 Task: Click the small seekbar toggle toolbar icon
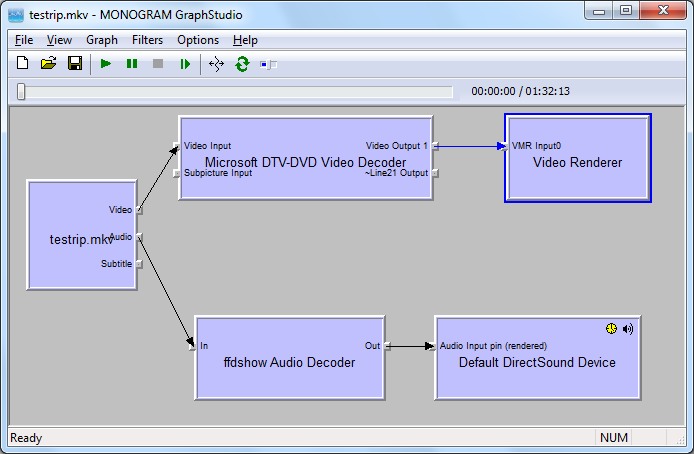click(268, 64)
